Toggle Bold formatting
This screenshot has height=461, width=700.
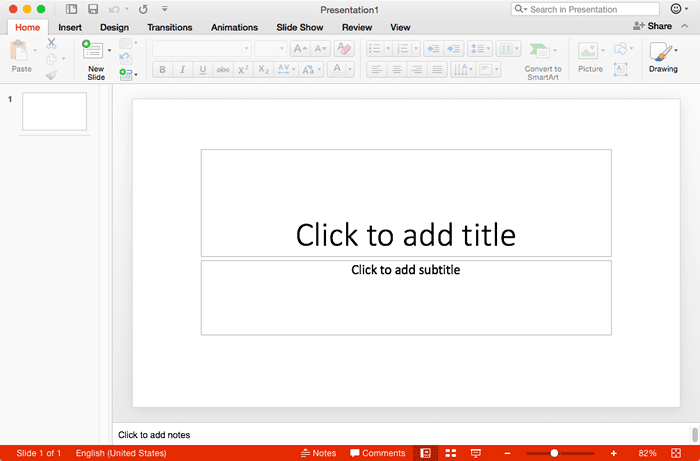pos(162,69)
